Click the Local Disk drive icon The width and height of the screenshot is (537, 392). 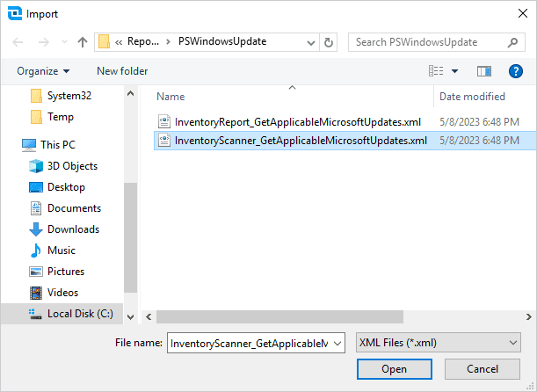click(36, 314)
